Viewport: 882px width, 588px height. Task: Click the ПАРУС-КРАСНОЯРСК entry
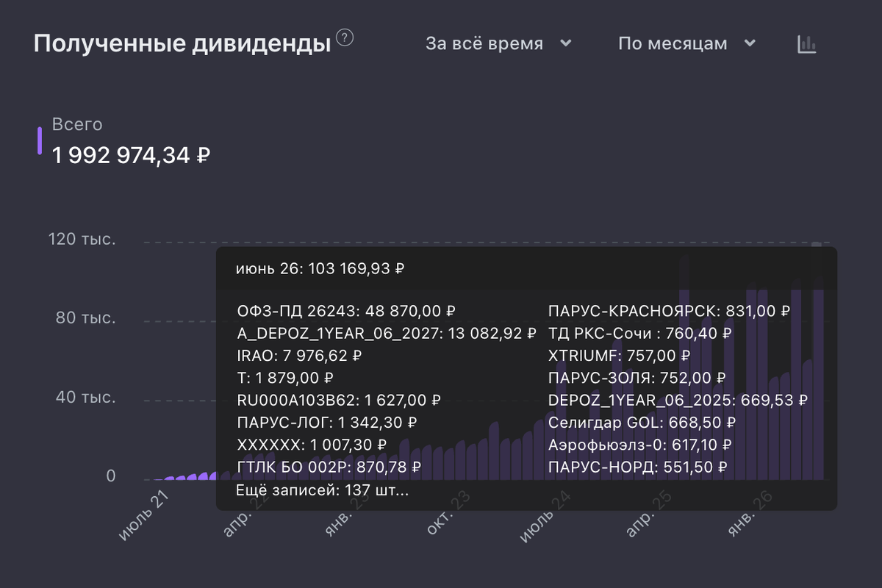pyautogui.click(x=670, y=311)
